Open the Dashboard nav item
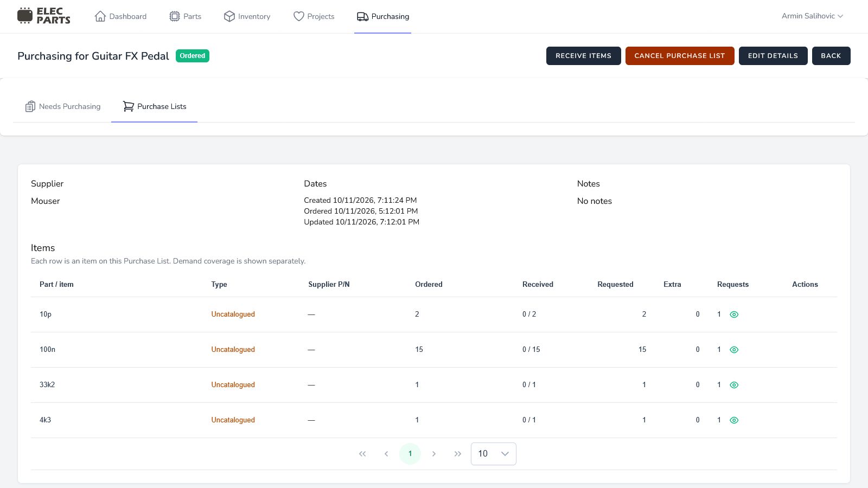This screenshot has width=868, height=488. click(120, 16)
